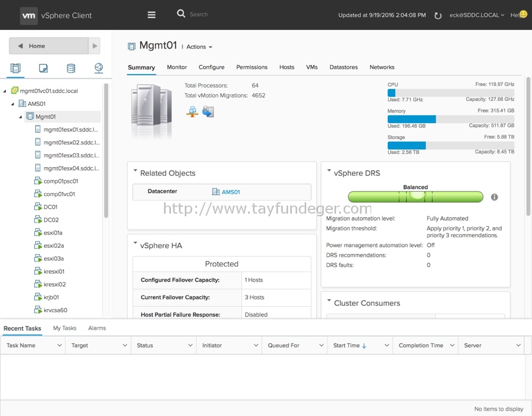Image resolution: width=532 pixels, height=416 pixels.
Task: Select the mgmt01esx04 host
Action: [67, 168]
